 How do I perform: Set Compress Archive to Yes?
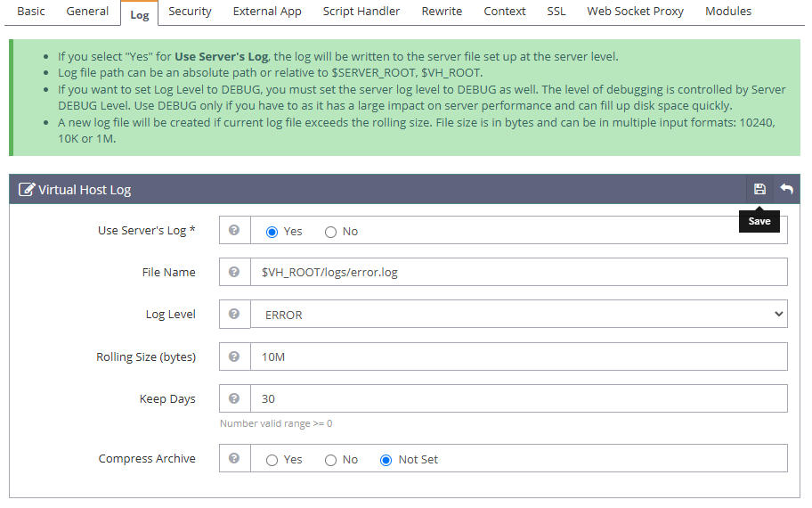point(272,460)
